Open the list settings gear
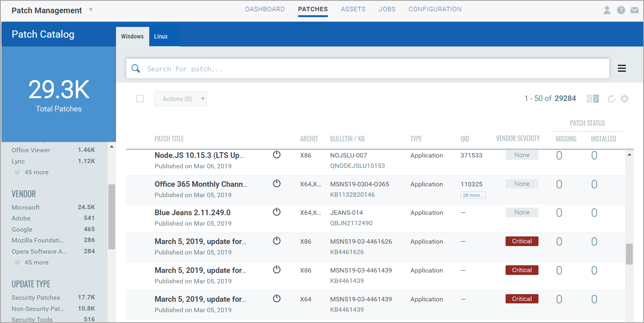 (624, 99)
